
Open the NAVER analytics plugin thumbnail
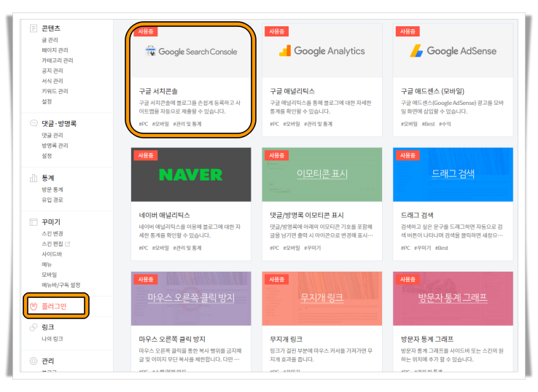pyautogui.click(x=191, y=175)
